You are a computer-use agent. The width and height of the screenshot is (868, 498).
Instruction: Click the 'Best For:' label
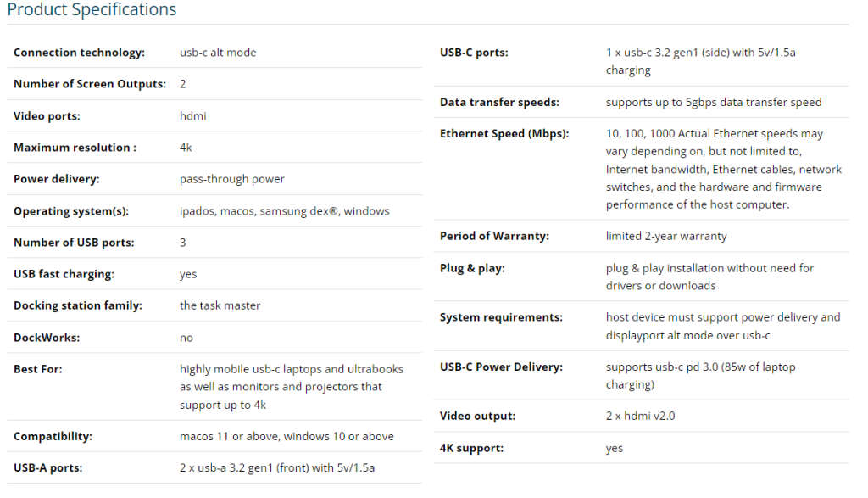tap(38, 369)
